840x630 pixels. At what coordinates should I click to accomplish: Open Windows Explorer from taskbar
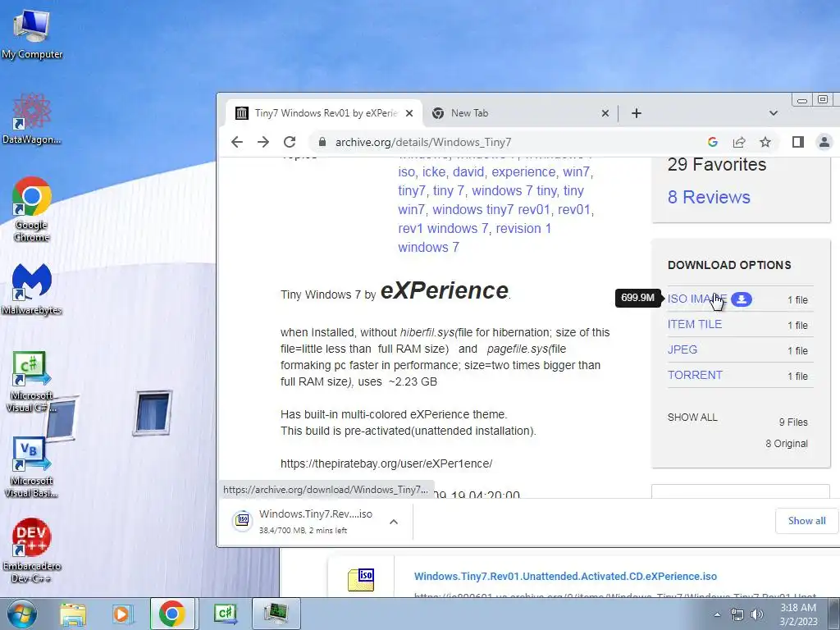(73, 614)
